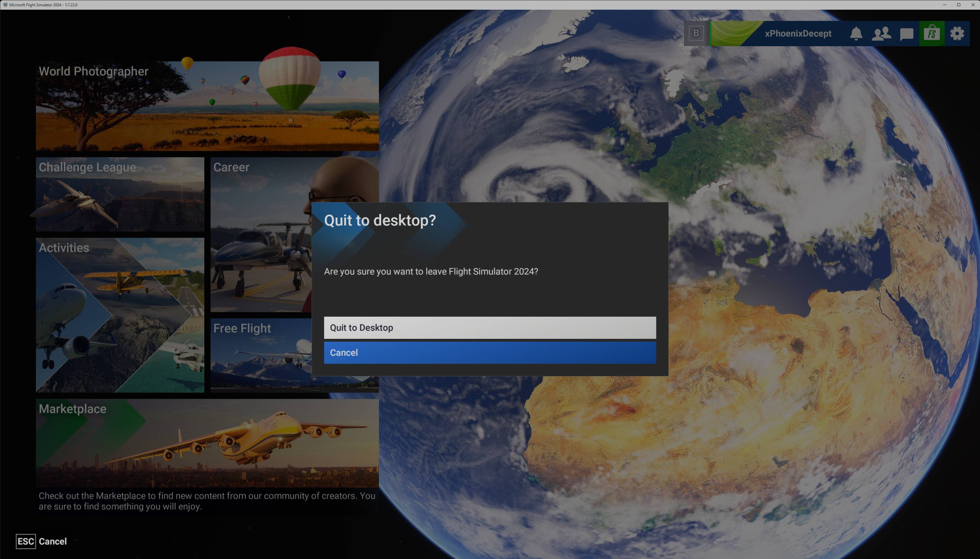Open the notifications bell icon
Image resolution: width=980 pixels, height=559 pixels.
(x=856, y=34)
